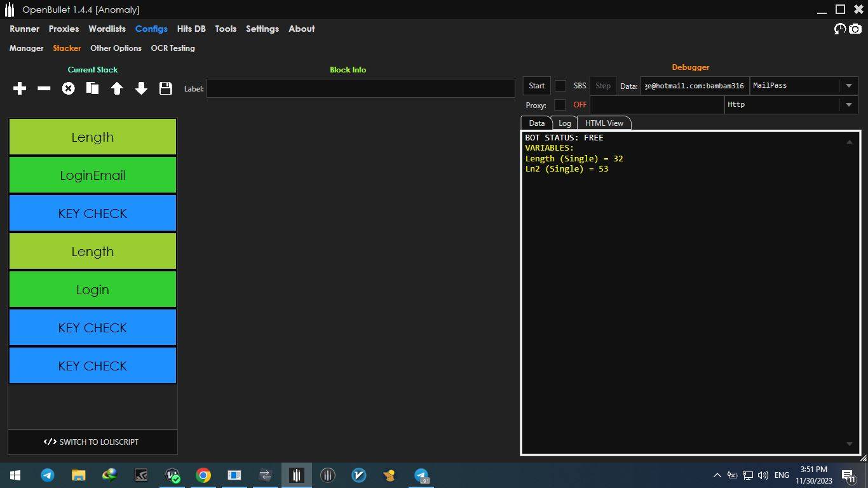The width and height of the screenshot is (868, 488).
Task: Click Switch to LoliScript button
Action: pyautogui.click(x=92, y=442)
